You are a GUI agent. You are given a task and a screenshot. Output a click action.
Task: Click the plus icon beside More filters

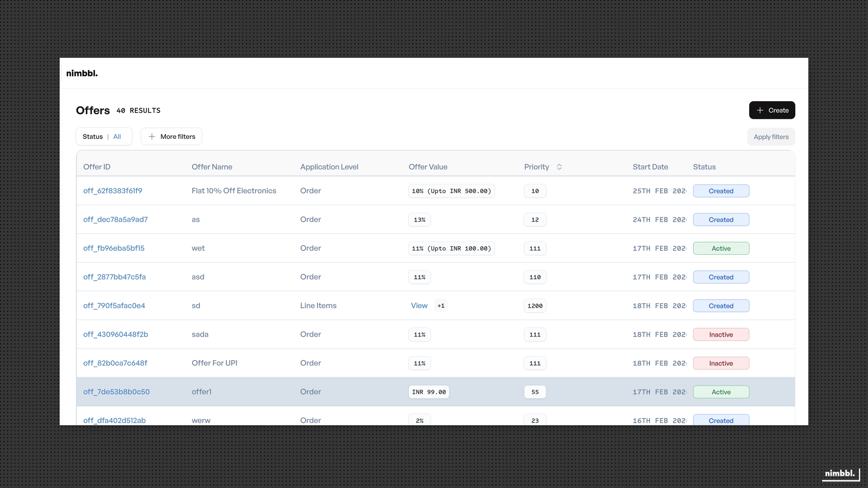tap(152, 136)
